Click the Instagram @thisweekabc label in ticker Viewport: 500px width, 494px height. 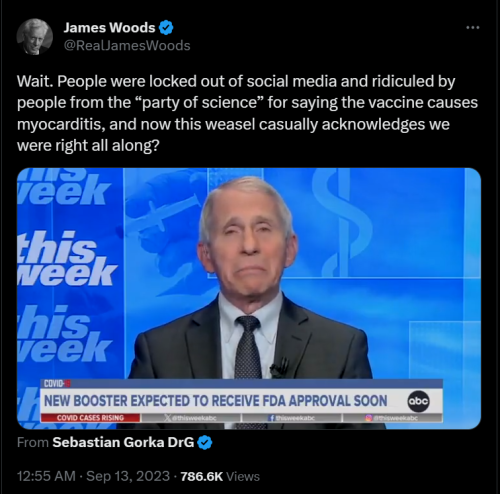pos(392,418)
